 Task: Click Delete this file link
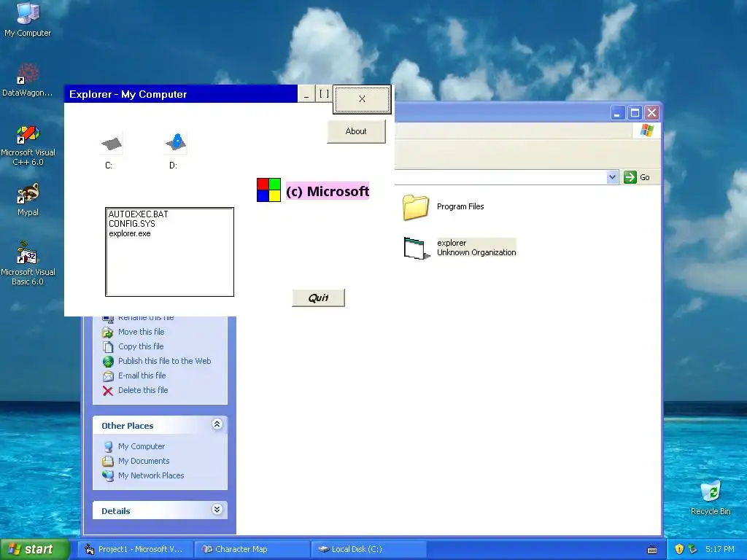[x=143, y=391]
